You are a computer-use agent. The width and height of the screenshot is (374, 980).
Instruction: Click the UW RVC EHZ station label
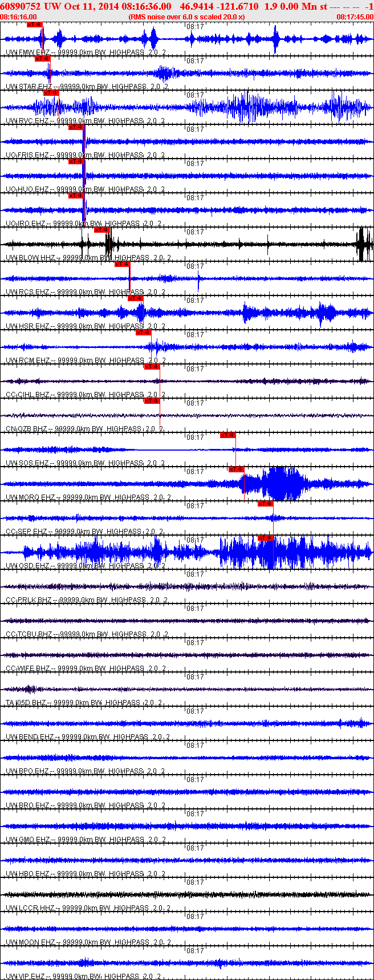click(27, 121)
